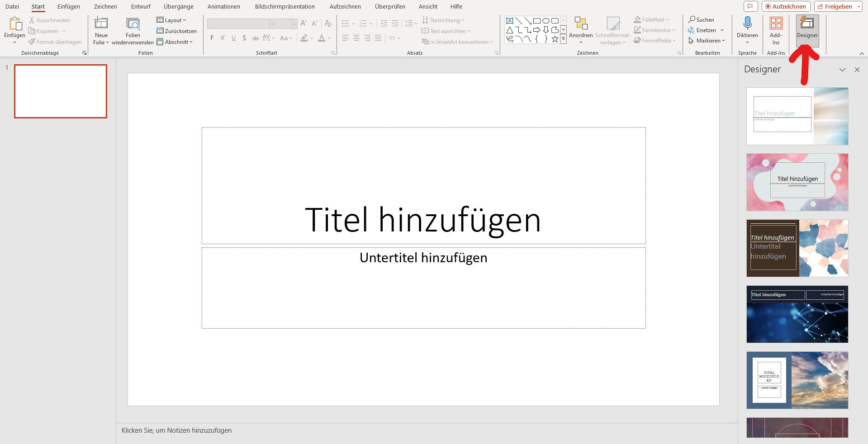Decrease list indent level
Image resolution: width=868 pixels, height=444 pixels.
(384, 23)
